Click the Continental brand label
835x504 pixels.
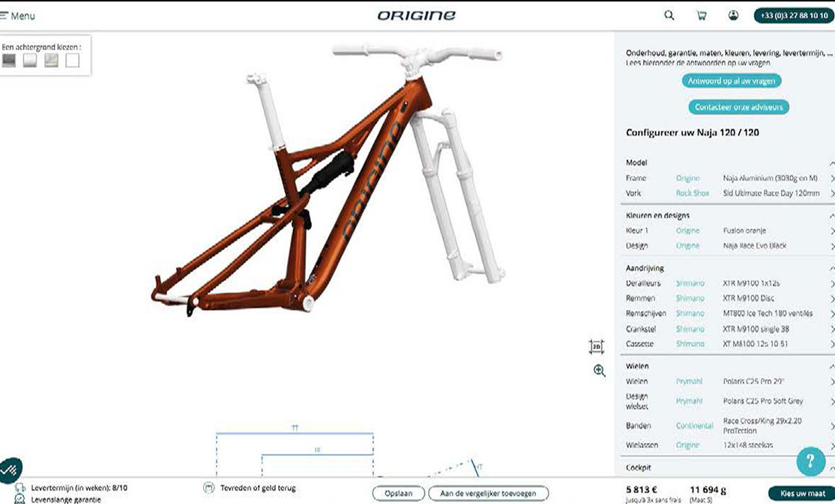[x=694, y=426]
